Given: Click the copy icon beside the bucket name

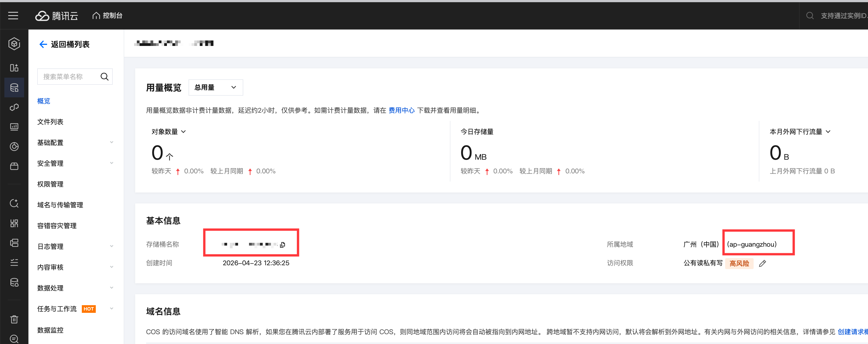Looking at the screenshot, I should pyautogui.click(x=283, y=244).
